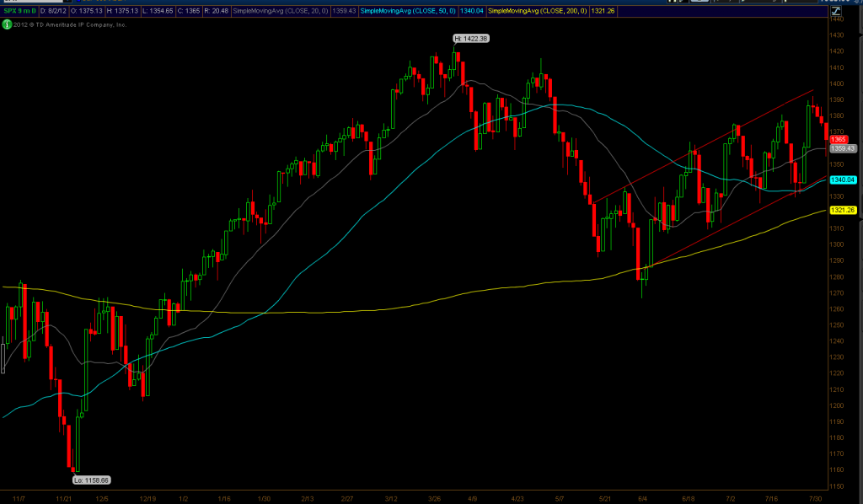Select the SimpleMovingAvg (CLOSE, 20, 0) study label
This screenshot has height=504, width=863.
280,11
